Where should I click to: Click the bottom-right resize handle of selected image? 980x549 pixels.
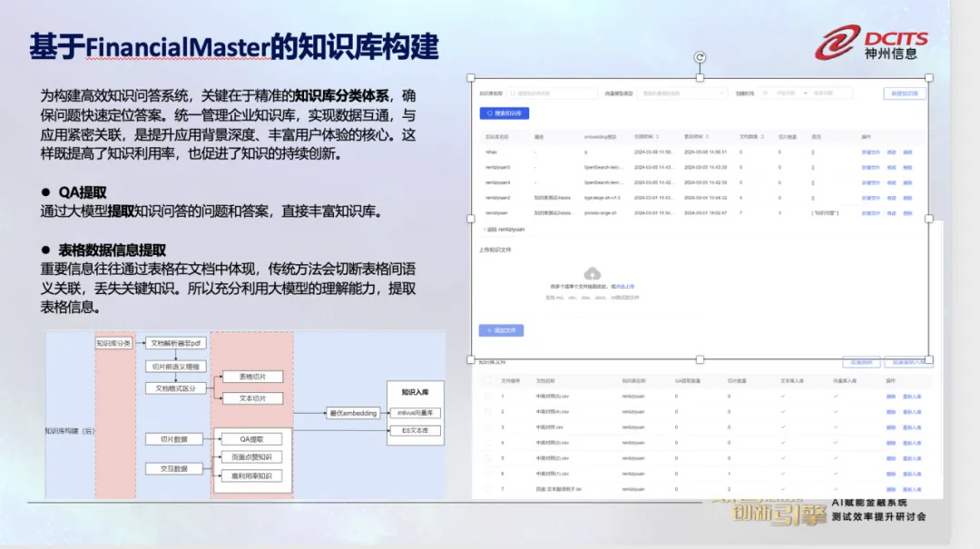click(x=927, y=359)
